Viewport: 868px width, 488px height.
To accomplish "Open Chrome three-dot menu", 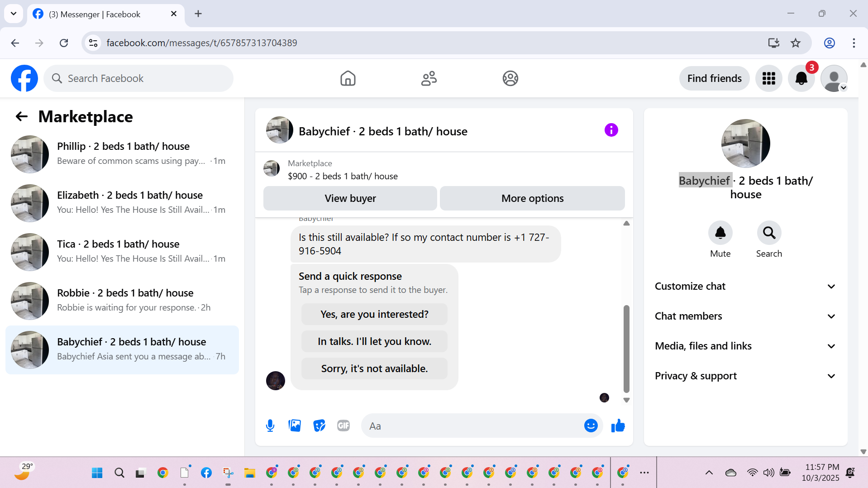I will point(854,43).
